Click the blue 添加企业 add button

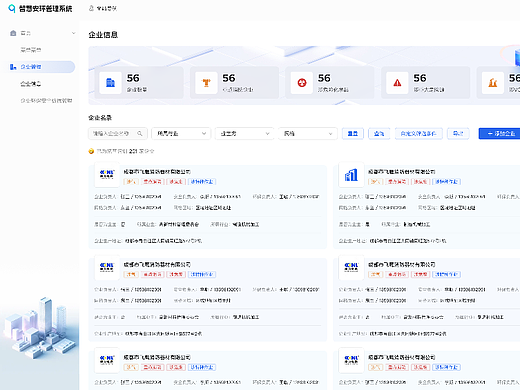[499, 133]
